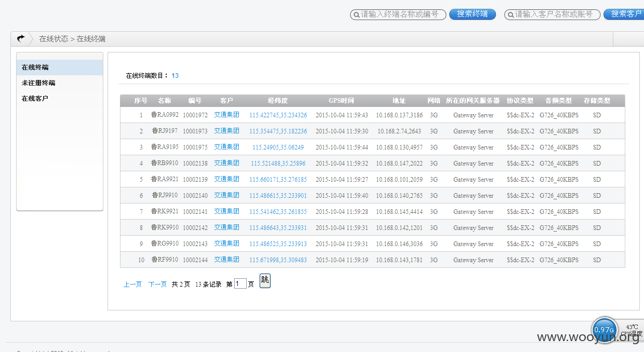This screenshot has height=352, width=644.
Task: Click terminal name 鲁RA0992
Action: click(x=165, y=115)
